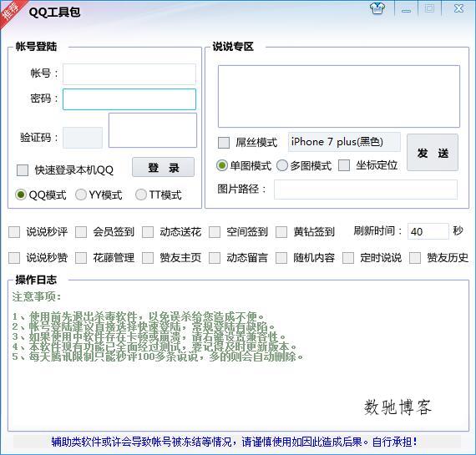
Task: Toggle 坐标定位 checkbox
Action: pyautogui.click(x=344, y=165)
